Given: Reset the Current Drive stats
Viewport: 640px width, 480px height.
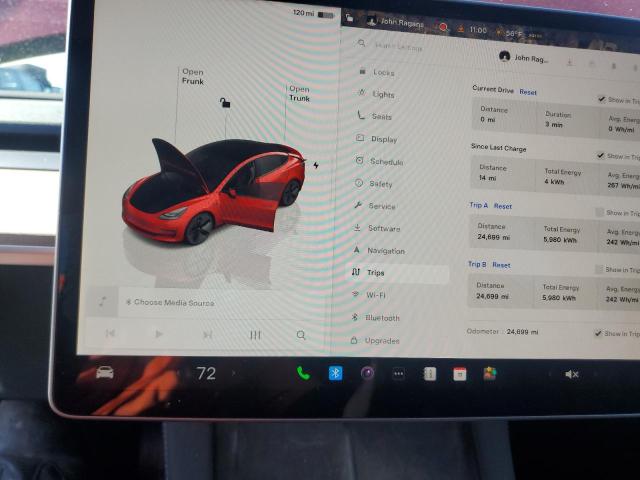Looking at the screenshot, I should pyautogui.click(x=528, y=92).
